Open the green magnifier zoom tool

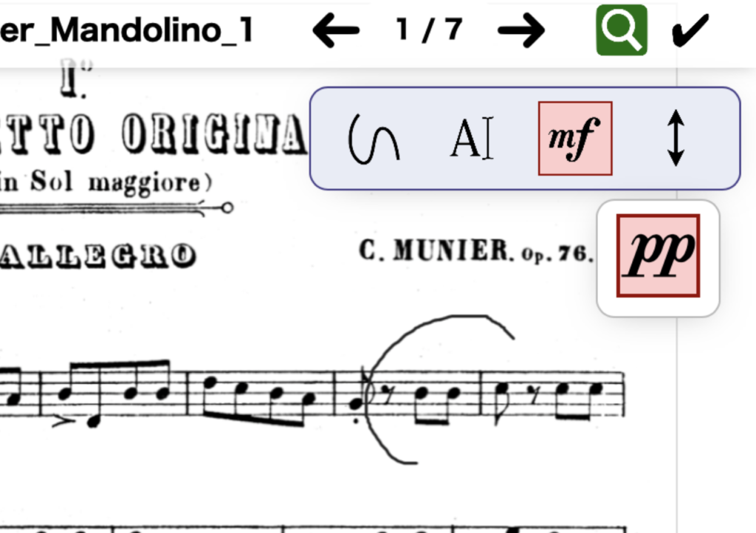(x=622, y=30)
